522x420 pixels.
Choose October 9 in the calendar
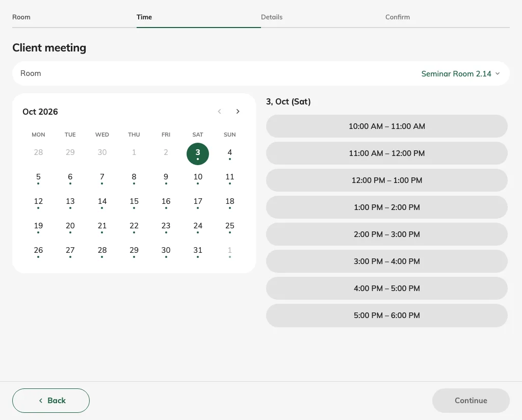point(166,178)
